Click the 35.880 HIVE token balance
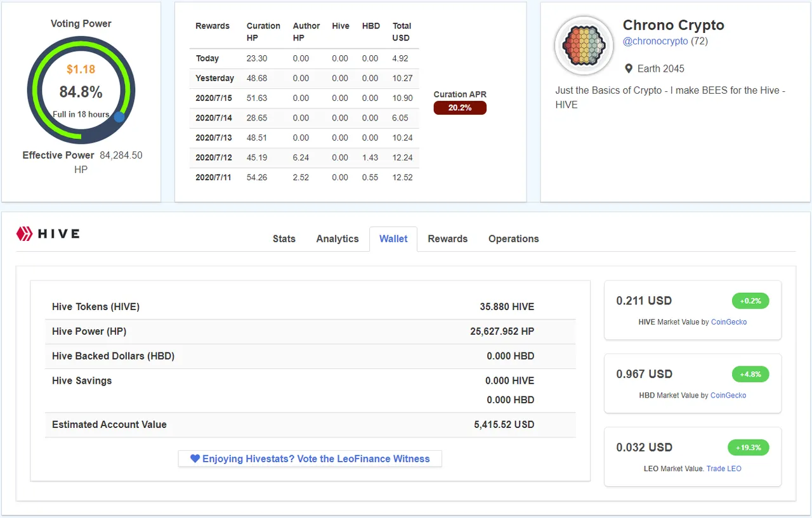Screen dimensions: 812x518 507,307
